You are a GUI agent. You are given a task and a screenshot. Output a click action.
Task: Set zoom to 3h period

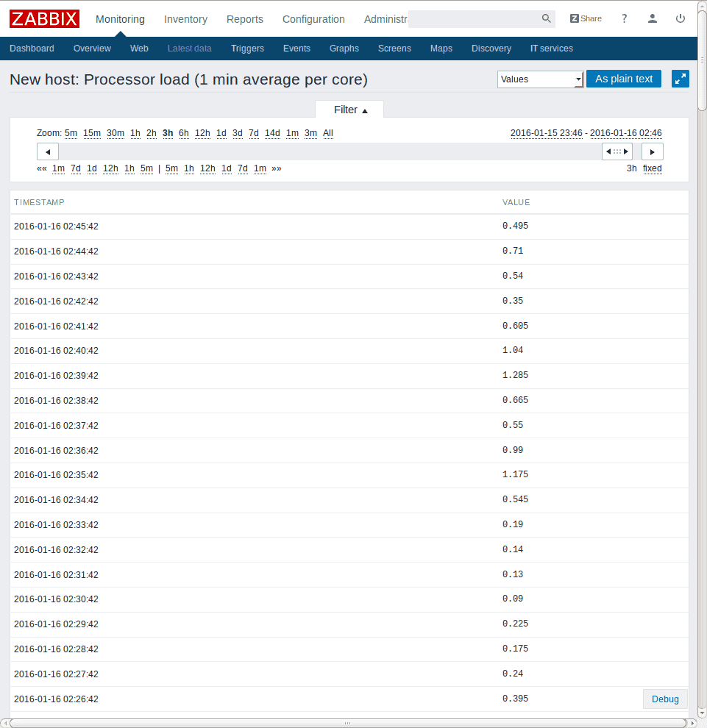pyautogui.click(x=168, y=133)
